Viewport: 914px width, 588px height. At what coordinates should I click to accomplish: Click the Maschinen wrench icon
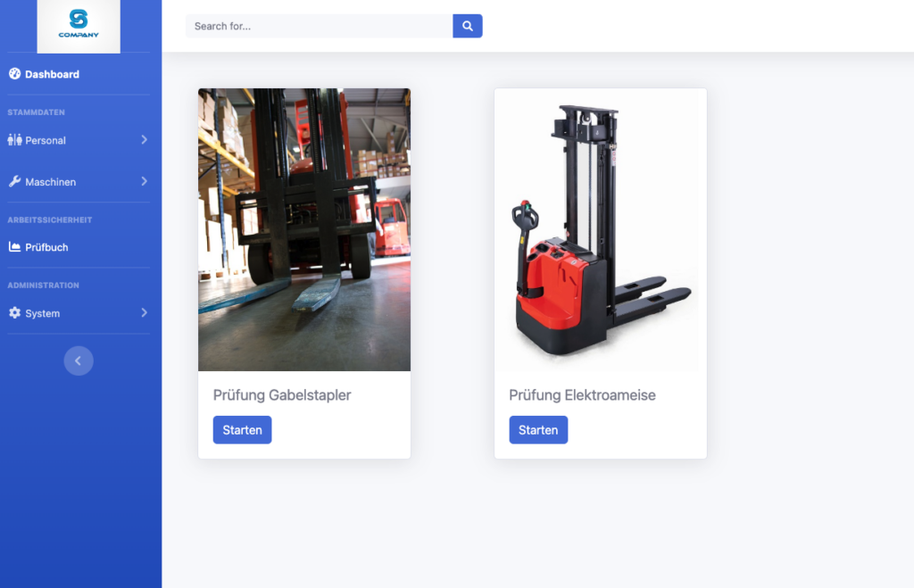[14, 181]
